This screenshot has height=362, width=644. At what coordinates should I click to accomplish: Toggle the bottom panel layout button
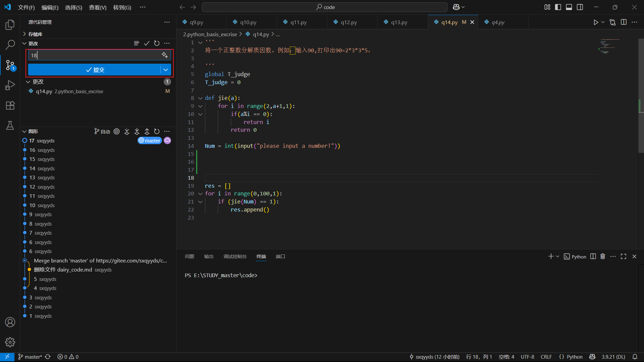(569, 7)
